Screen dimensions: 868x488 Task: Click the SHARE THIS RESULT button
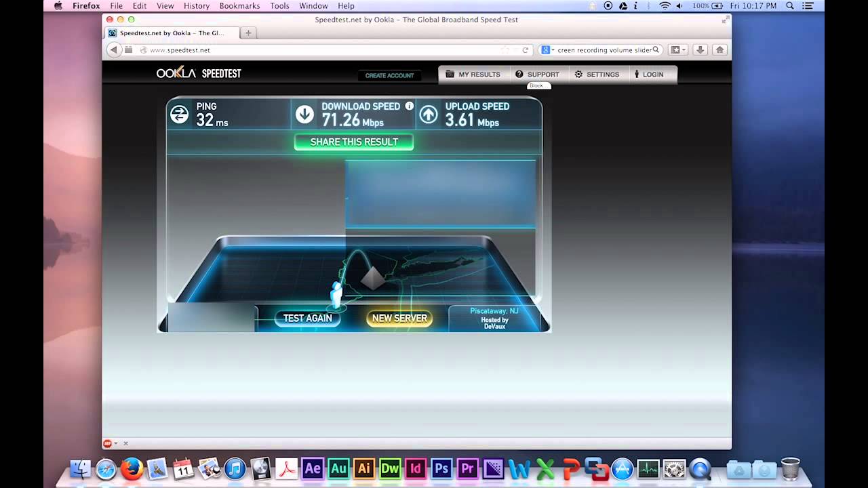tap(354, 142)
